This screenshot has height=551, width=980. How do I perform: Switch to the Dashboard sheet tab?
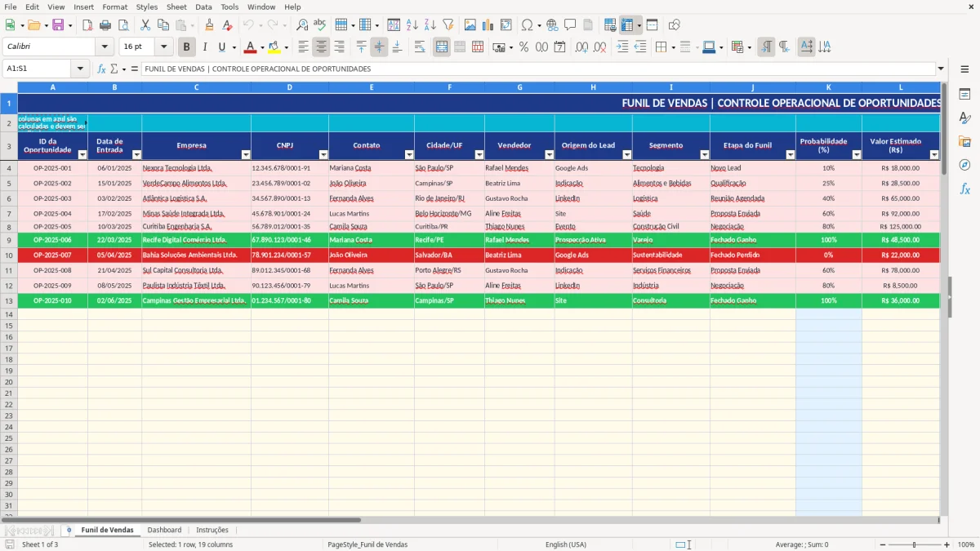point(164,530)
